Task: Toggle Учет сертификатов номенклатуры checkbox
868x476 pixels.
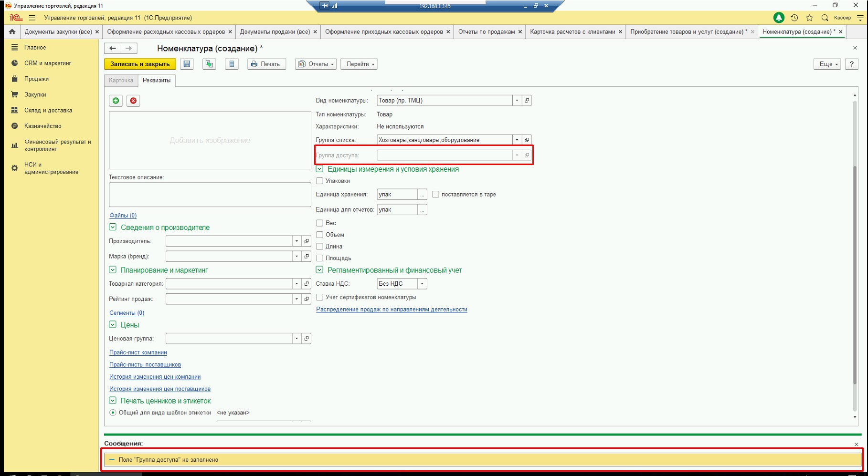Action: pos(320,297)
